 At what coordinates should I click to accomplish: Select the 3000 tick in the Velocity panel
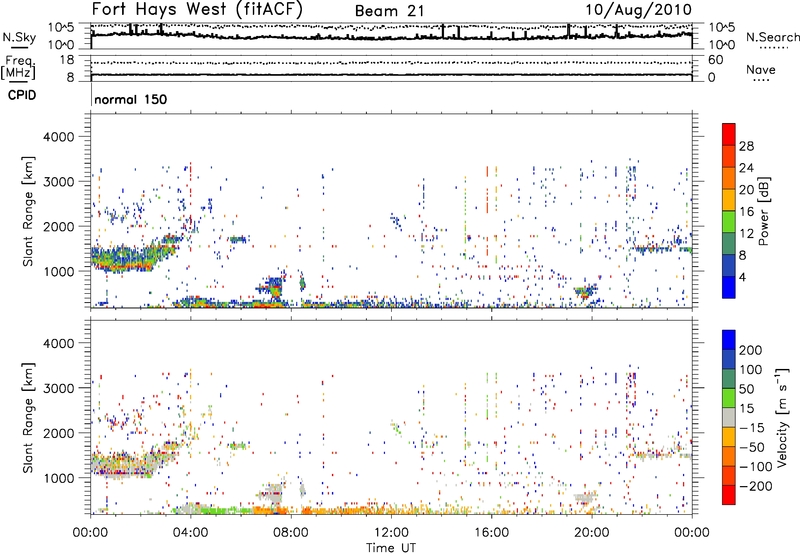tap(59, 388)
